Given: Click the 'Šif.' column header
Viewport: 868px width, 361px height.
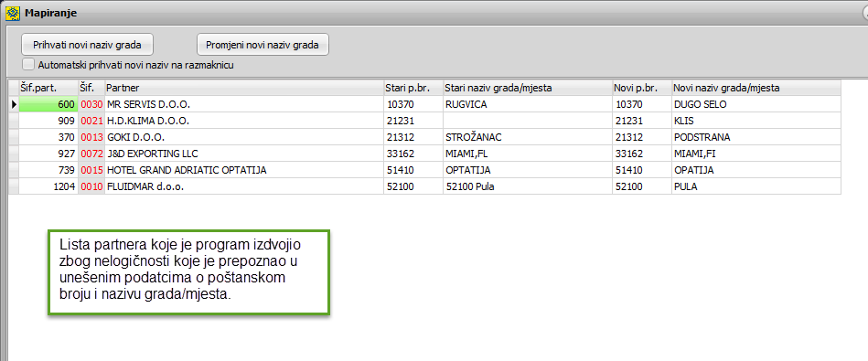Looking at the screenshot, I should click(91, 88).
